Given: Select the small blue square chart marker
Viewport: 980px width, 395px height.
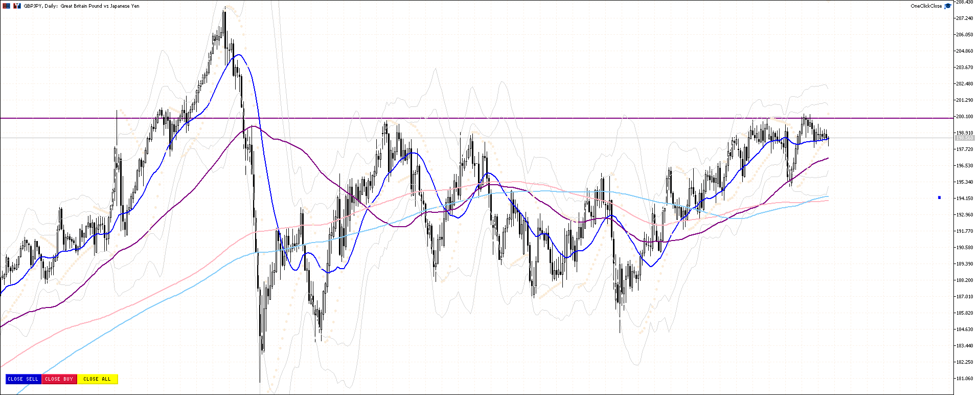Looking at the screenshot, I should (x=939, y=198).
